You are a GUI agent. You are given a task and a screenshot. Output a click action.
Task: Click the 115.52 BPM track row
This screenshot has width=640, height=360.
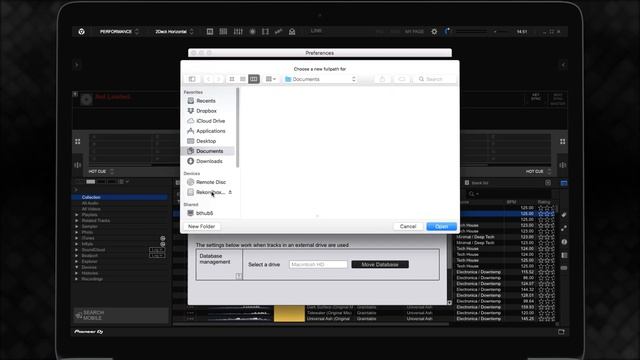pos(505,272)
